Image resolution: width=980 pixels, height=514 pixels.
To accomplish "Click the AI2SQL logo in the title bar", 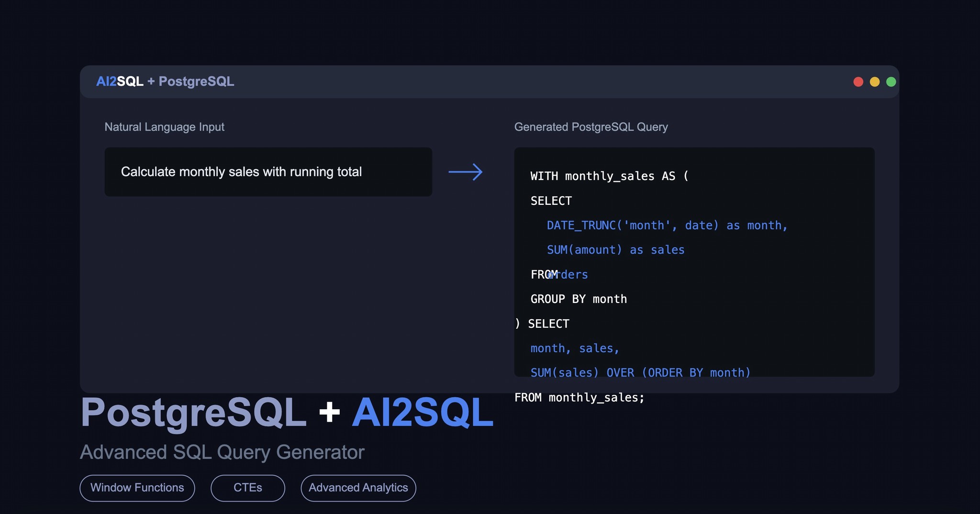I will click(121, 81).
